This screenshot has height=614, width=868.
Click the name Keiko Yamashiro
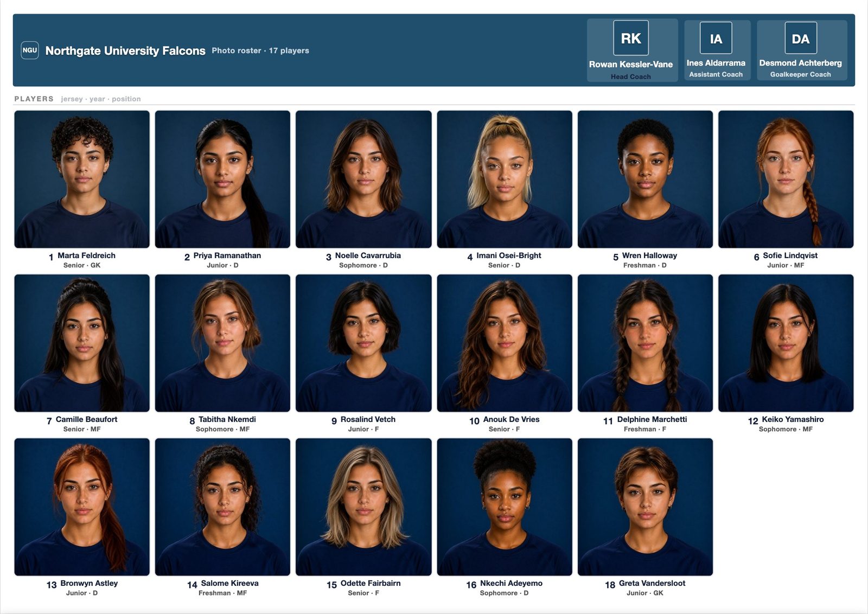click(x=793, y=419)
